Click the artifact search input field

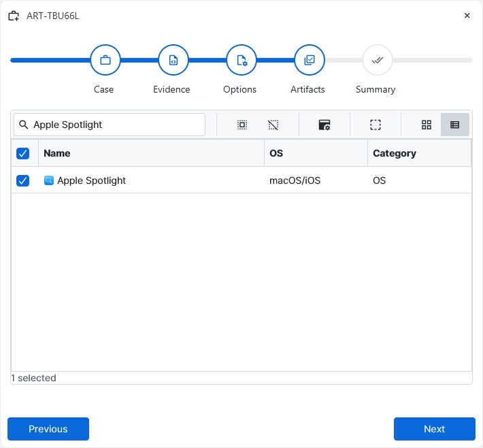[x=116, y=125]
